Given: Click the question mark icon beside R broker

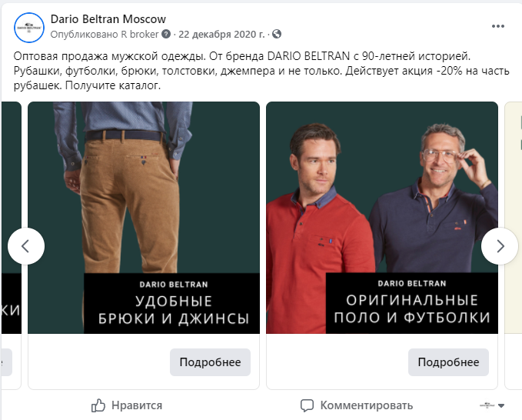Looking at the screenshot, I should 166,35.
